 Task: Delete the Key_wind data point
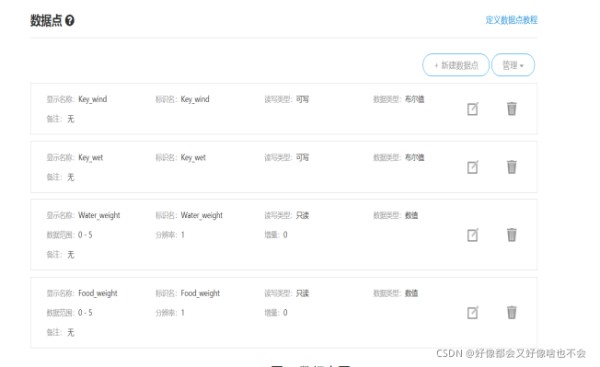512,109
